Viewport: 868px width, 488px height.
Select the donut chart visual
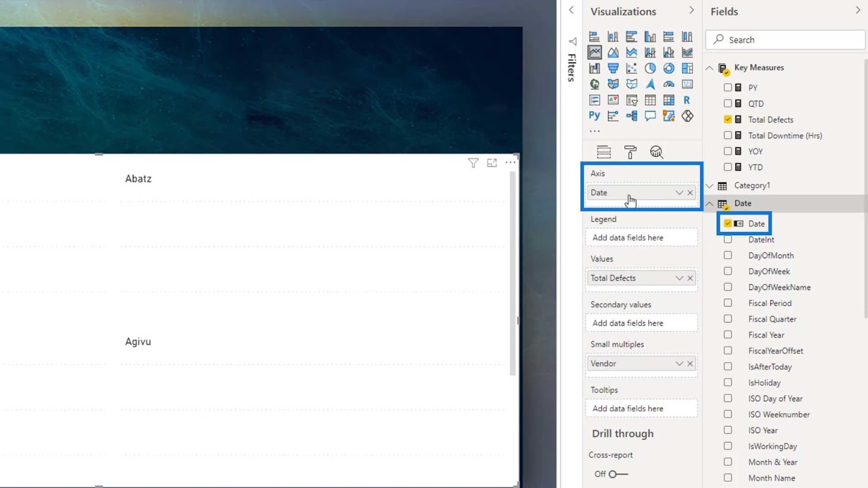click(x=669, y=68)
